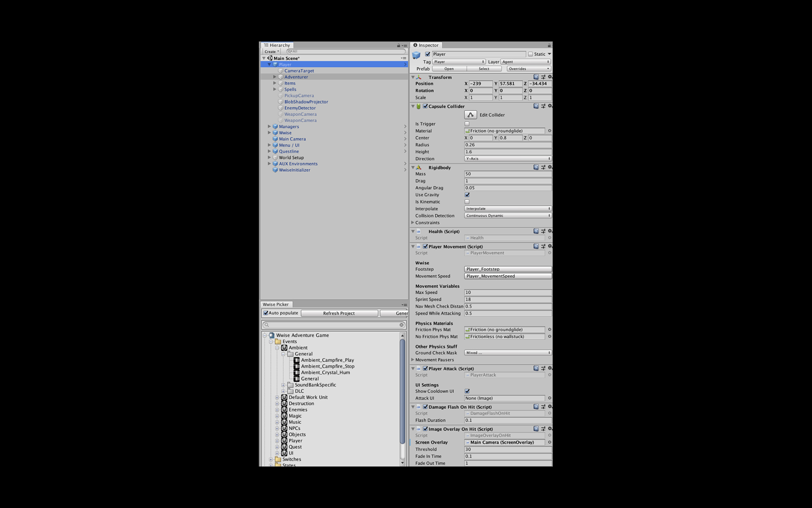812x508 pixels.
Task: Open the Layer dropdown showing Agent
Action: pyautogui.click(x=526, y=62)
